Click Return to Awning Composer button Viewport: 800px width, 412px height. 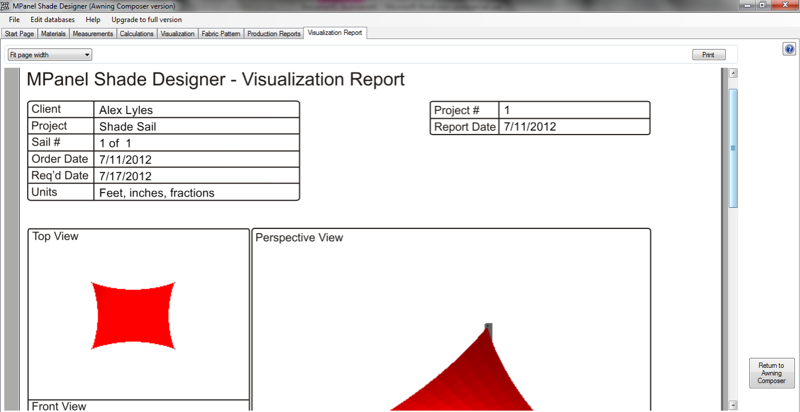771,372
